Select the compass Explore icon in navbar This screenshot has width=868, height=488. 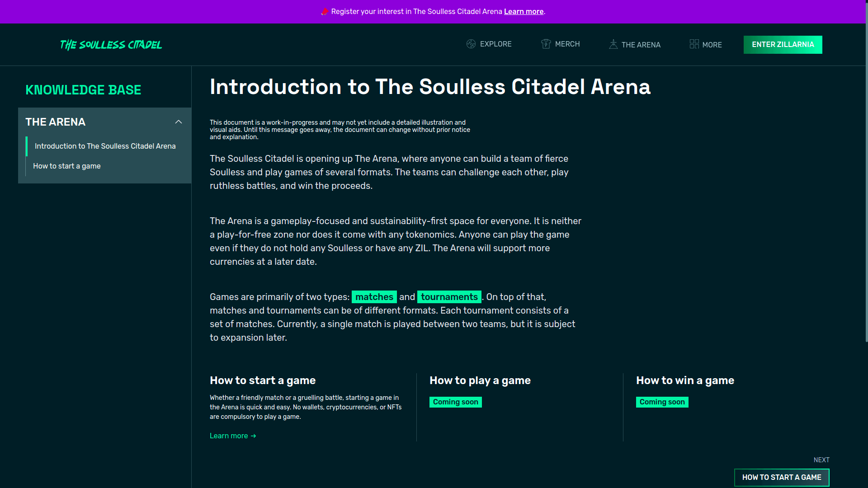(471, 44)
